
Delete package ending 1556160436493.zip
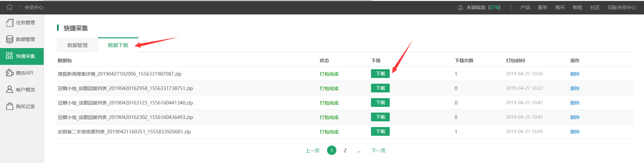point(575,117)
